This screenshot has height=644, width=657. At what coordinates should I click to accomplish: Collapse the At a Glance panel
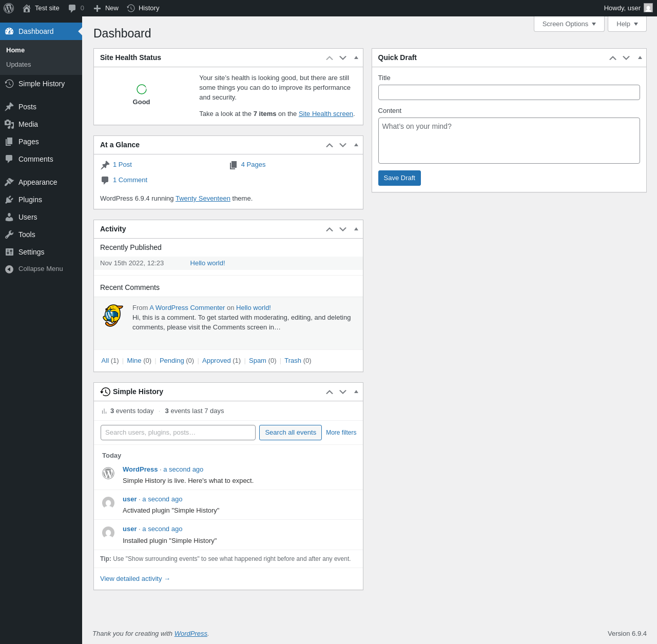pyautogui.click(x=356, y=145)
